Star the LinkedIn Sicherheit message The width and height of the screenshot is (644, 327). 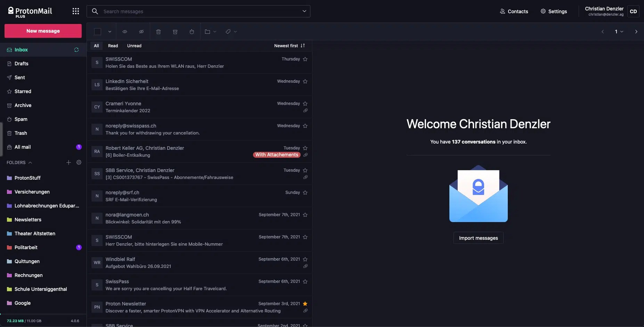click(x=305, y=81)
